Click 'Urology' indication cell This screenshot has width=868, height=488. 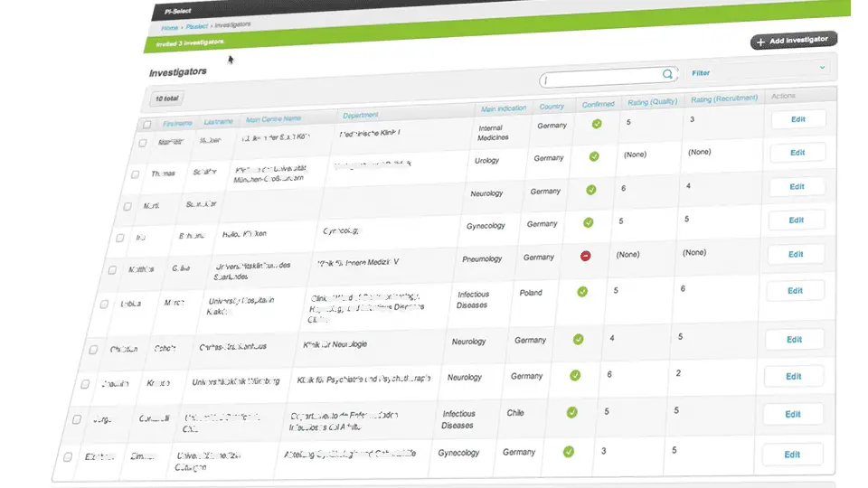[486, 161]
